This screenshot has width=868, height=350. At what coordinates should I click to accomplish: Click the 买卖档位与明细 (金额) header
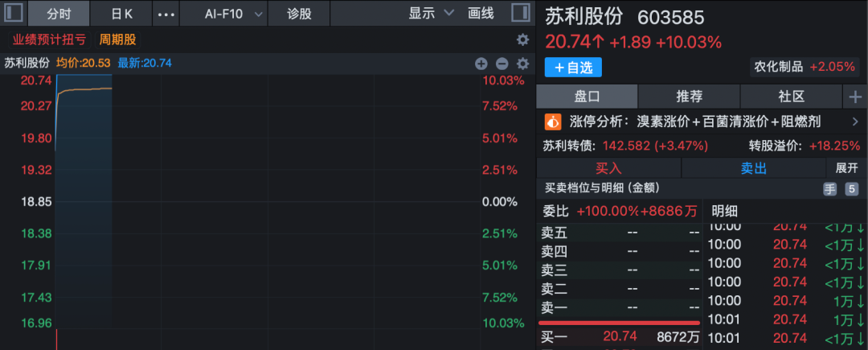click(x=602, y=188)
